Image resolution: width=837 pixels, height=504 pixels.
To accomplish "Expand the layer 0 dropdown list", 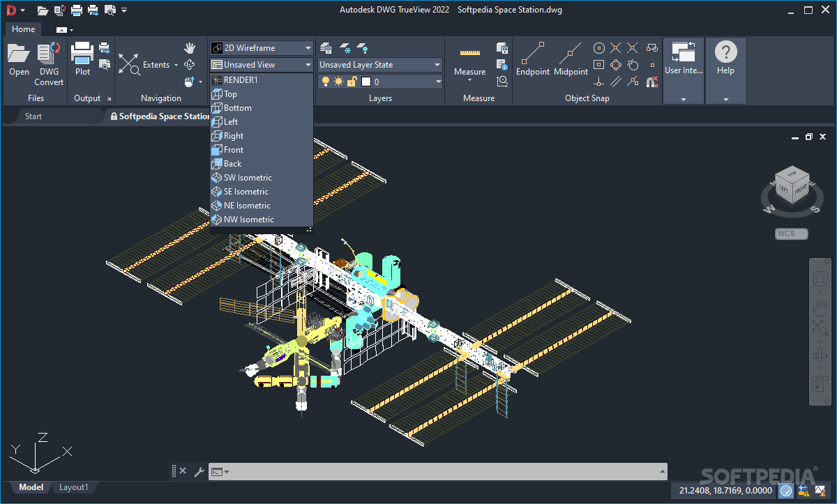I will [x=438, y=82].
